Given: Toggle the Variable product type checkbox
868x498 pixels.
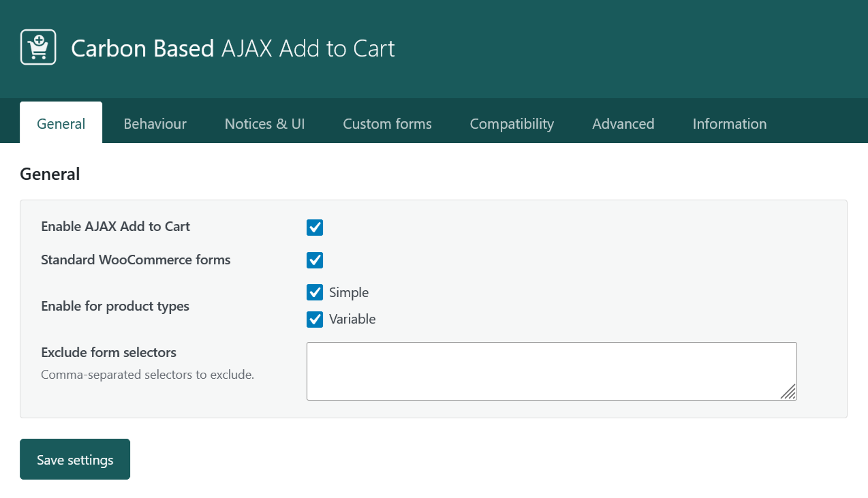Looking at the screenshot, I should click(x=315, y=319).
